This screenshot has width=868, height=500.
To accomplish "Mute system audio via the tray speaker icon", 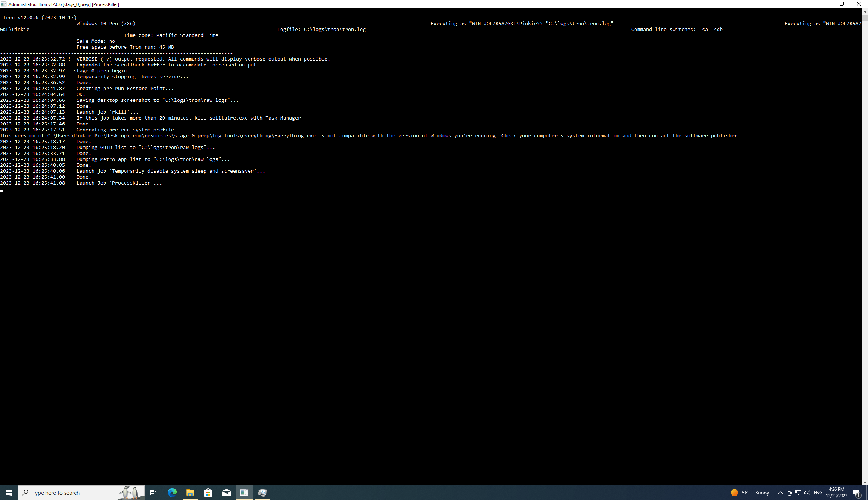I will pyautogui.click(x=807, y=493).
